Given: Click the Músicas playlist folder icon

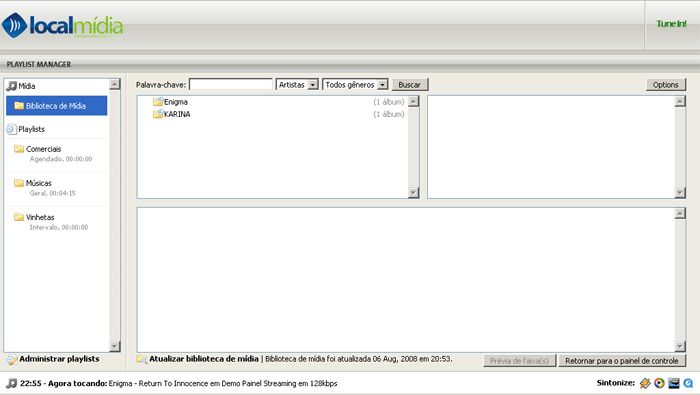Looking at the screenshot, I should coord(19,183).
